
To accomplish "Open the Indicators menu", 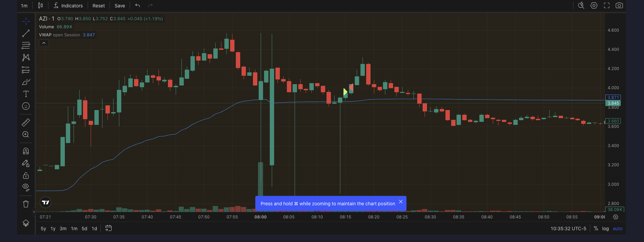I will coord(68,6).
